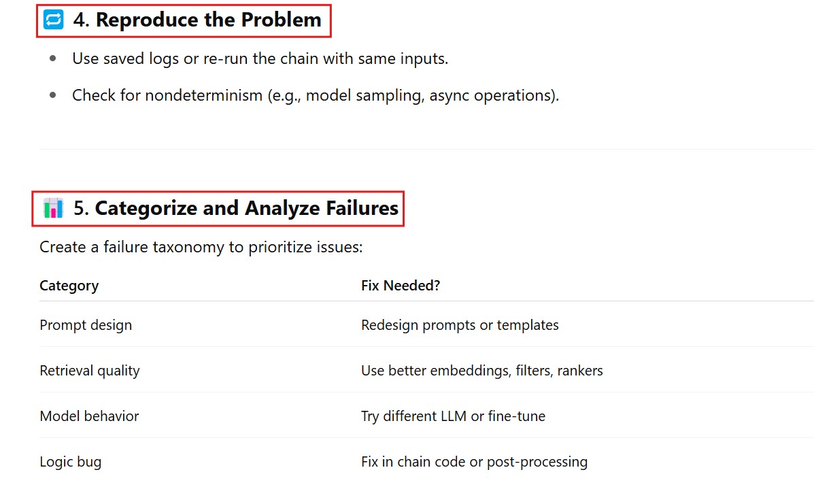Click the "Categorize and Analyze Failures" heading

point(246,207)
